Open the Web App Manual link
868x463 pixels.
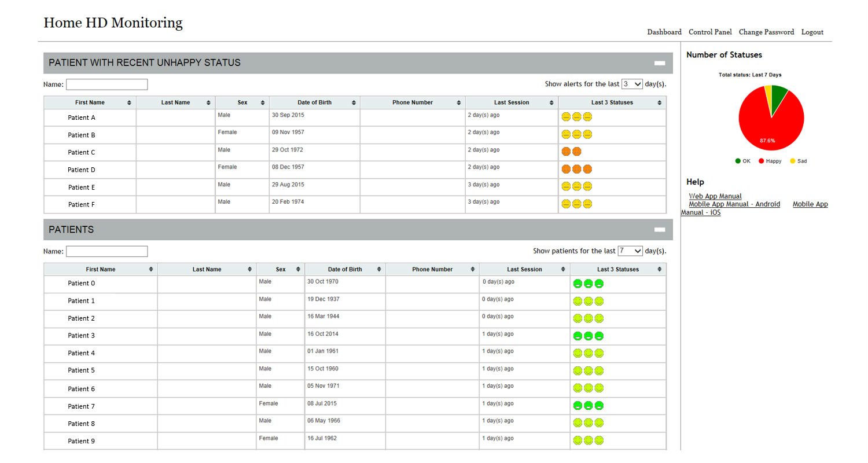(715, 196)
